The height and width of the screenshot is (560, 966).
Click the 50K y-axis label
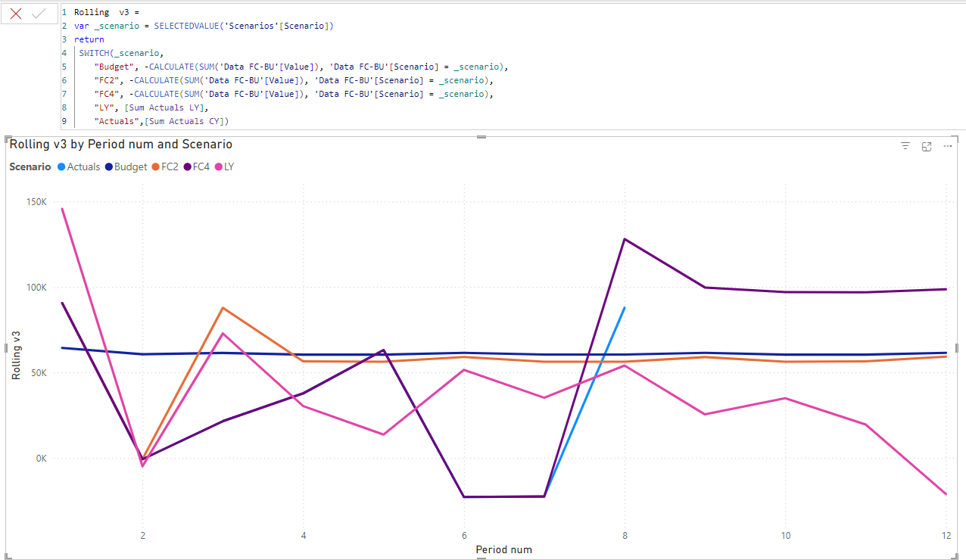pos(40,373)
